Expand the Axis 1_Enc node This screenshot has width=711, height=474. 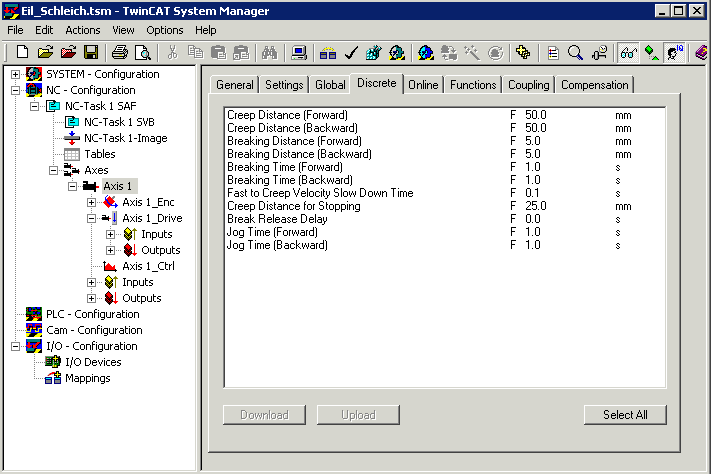point(92,202)
